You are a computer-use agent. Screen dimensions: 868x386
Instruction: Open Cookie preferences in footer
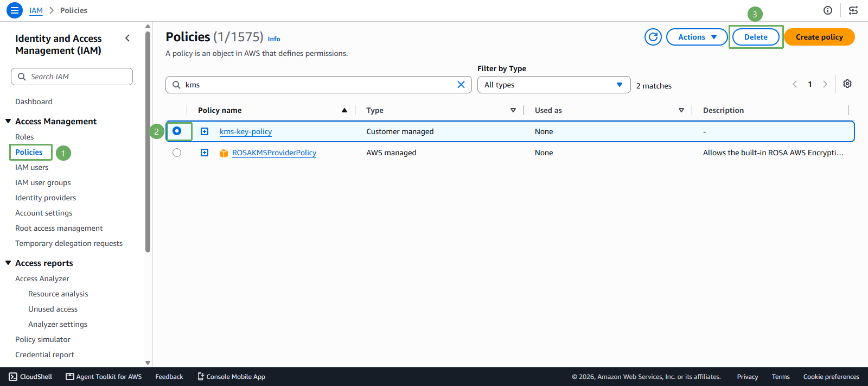[831, 377]
